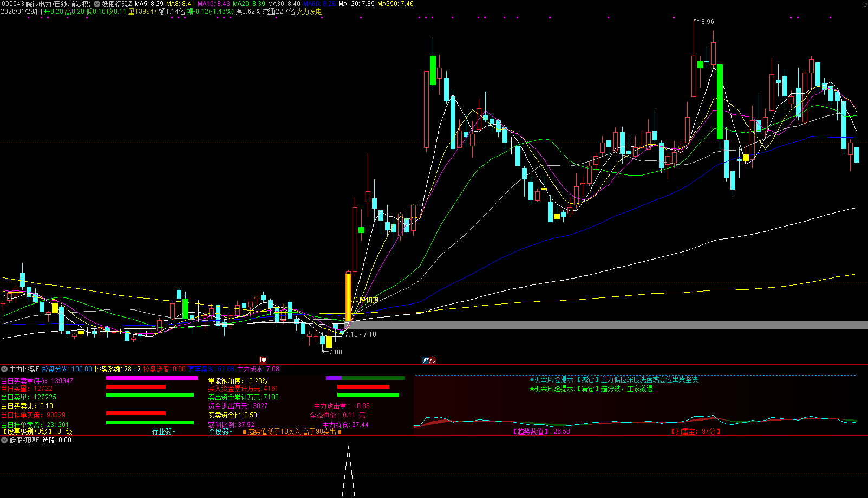Click the orange 妖股初现 signal bar

[348, 297]
